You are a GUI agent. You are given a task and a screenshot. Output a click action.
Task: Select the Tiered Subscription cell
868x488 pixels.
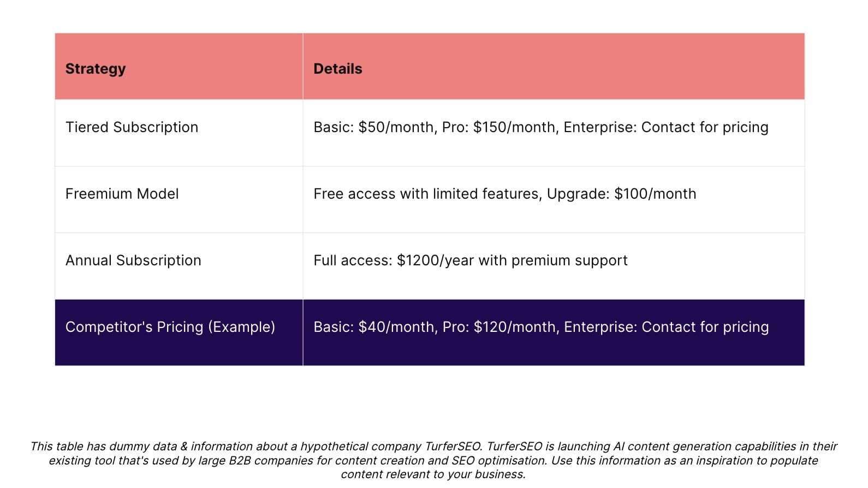(179, 133)
